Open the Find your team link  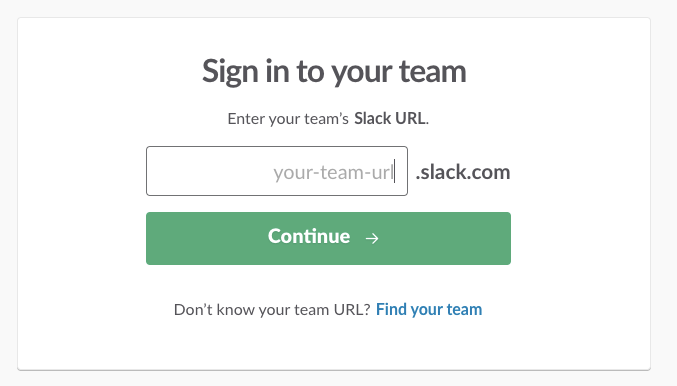[x=429, y=309]
